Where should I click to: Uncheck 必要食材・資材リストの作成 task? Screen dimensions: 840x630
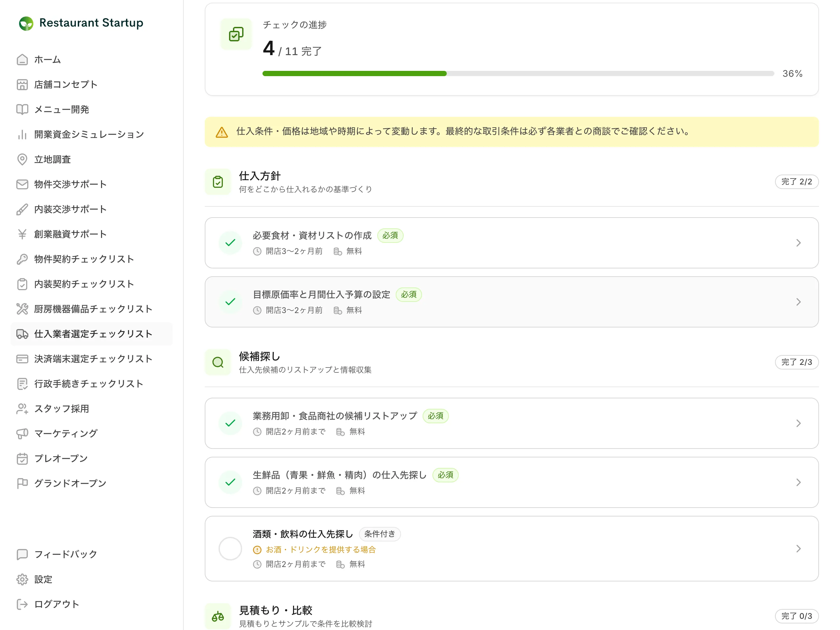tap(230, 243)
